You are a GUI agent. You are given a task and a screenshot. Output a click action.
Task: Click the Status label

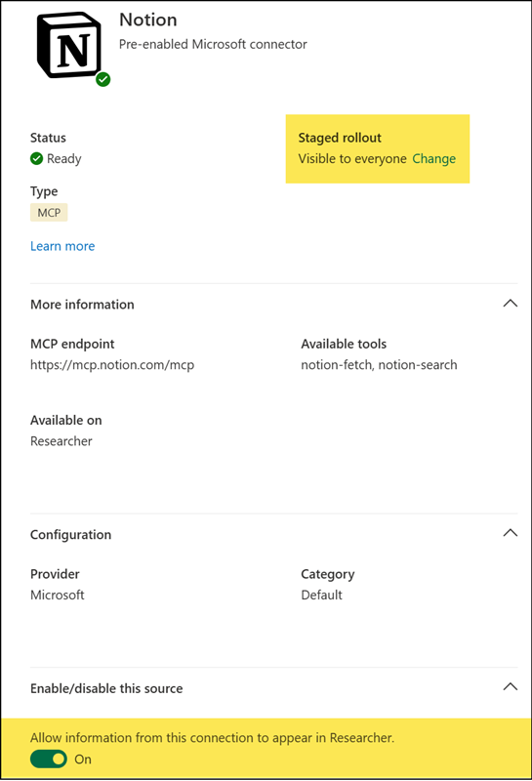click(48, 138)
